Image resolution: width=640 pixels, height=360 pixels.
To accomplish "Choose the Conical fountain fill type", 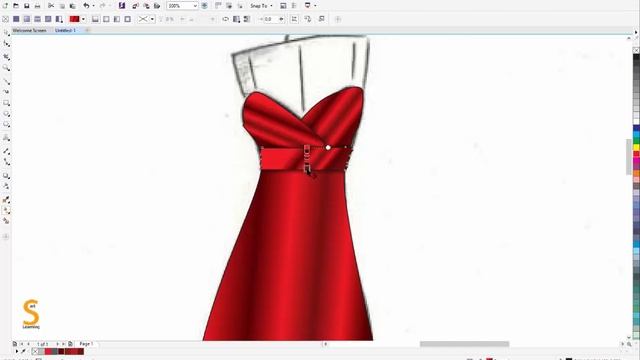I will pos(117,19).
